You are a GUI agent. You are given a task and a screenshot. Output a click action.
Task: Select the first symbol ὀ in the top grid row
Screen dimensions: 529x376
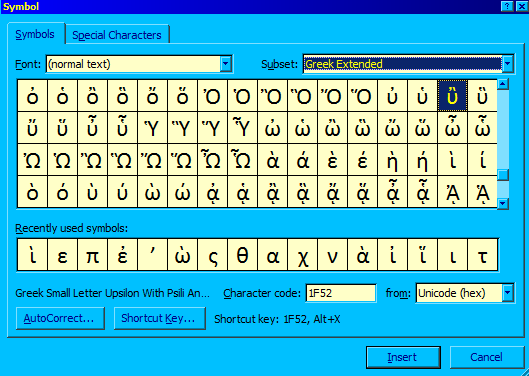point(32,96)
